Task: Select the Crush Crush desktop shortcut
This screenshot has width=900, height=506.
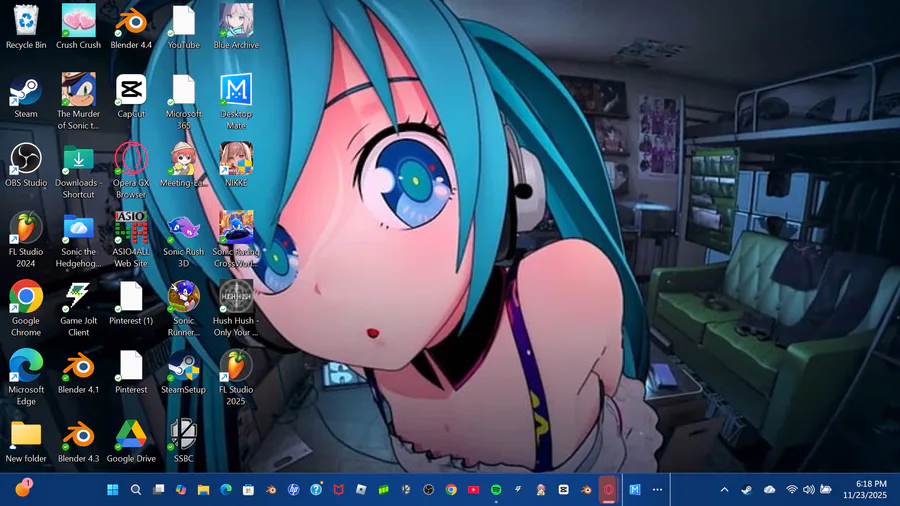Action: (79, 27)
